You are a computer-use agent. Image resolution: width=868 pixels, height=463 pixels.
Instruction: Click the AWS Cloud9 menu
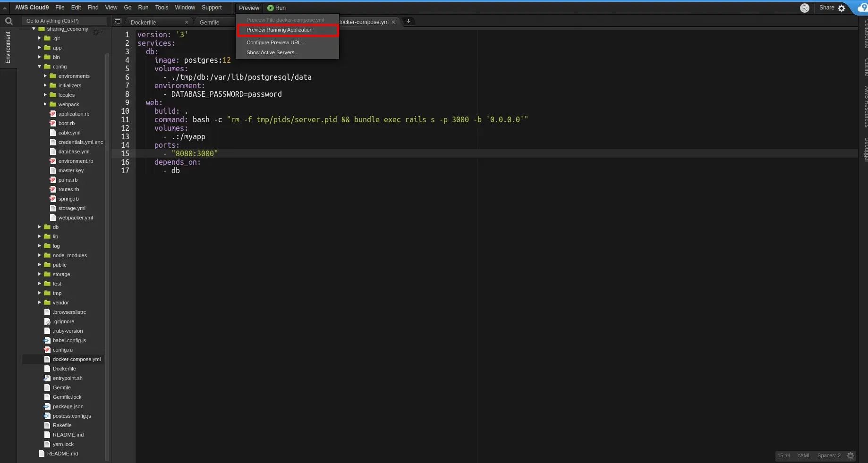click(x=32, y=8)
